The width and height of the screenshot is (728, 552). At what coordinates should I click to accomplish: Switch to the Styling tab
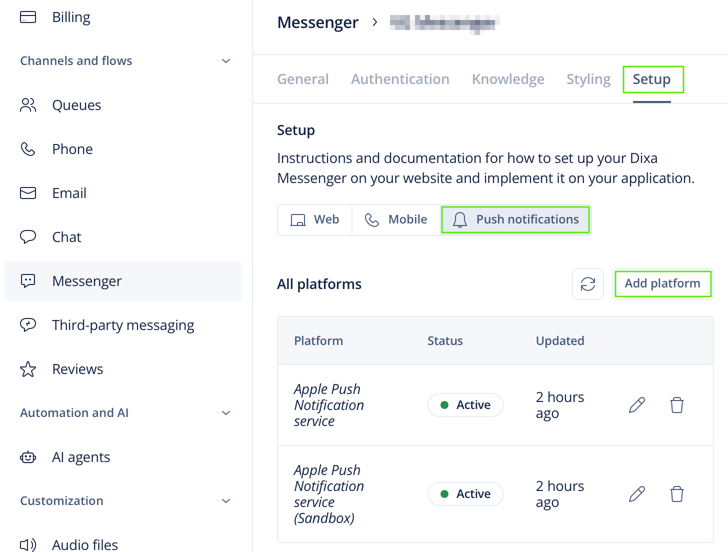(x=588, y=79)
